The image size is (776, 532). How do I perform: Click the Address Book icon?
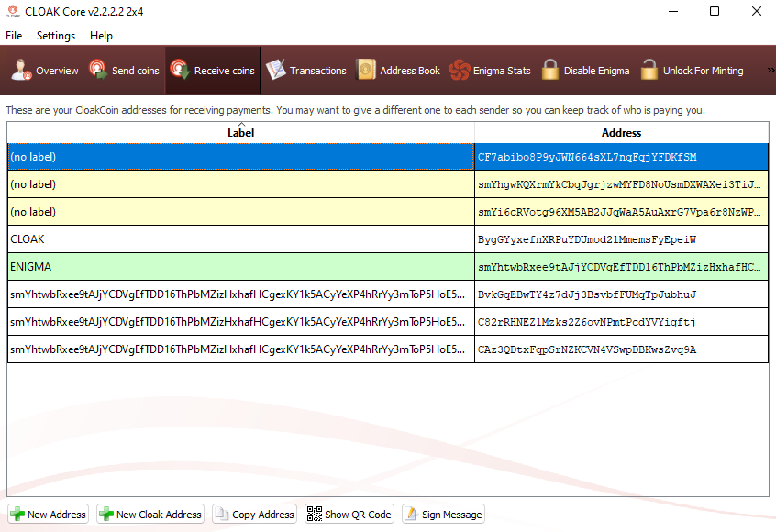point(366,70)
